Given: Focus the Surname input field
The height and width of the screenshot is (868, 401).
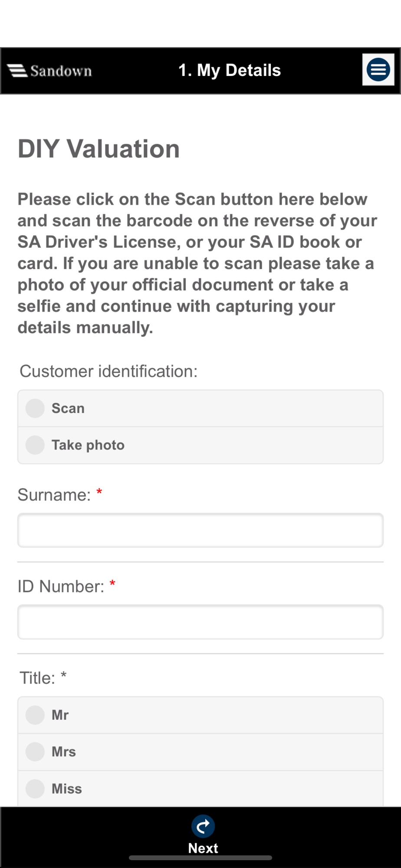Looking at the screenshot, I should click(200, 530).
